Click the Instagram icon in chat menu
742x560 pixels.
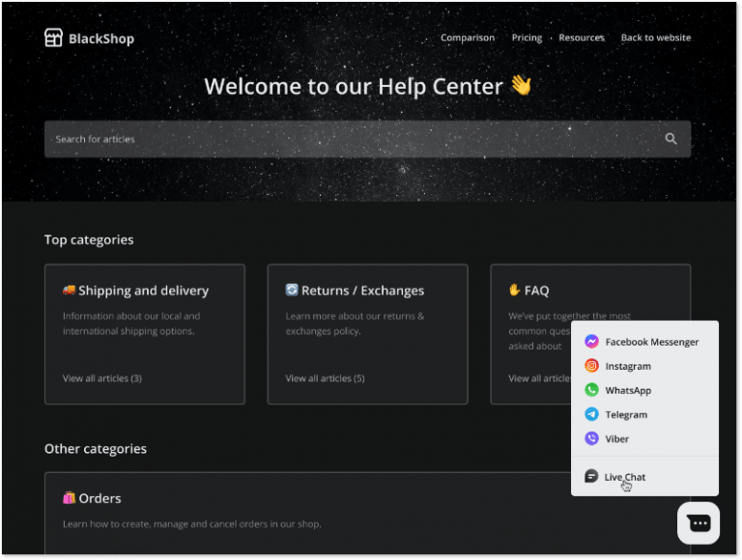[591, 366]
